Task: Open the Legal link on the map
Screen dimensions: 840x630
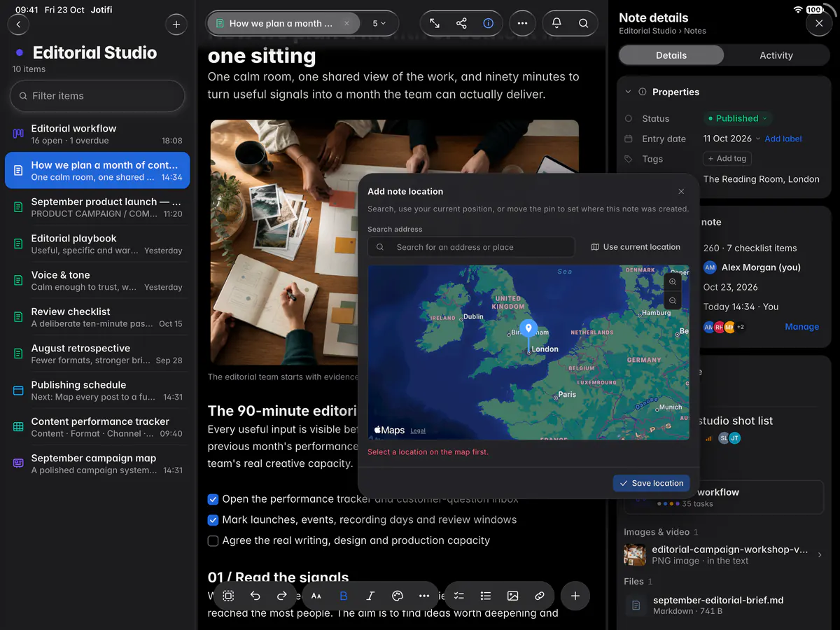Action: pyautogui.click(x=418, y=431)
